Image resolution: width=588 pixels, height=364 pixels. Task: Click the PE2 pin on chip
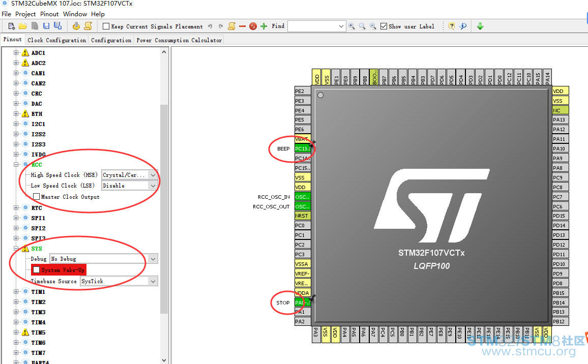(x=303, y=90)
